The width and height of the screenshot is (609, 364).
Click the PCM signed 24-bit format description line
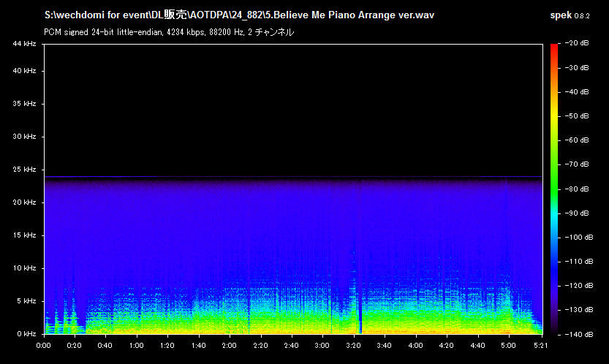(x=169, y=32)
